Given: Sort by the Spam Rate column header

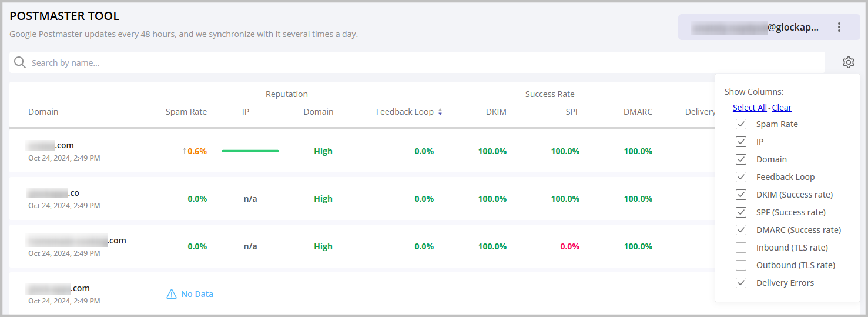Looking at the screenshot, I should [186, 112].
